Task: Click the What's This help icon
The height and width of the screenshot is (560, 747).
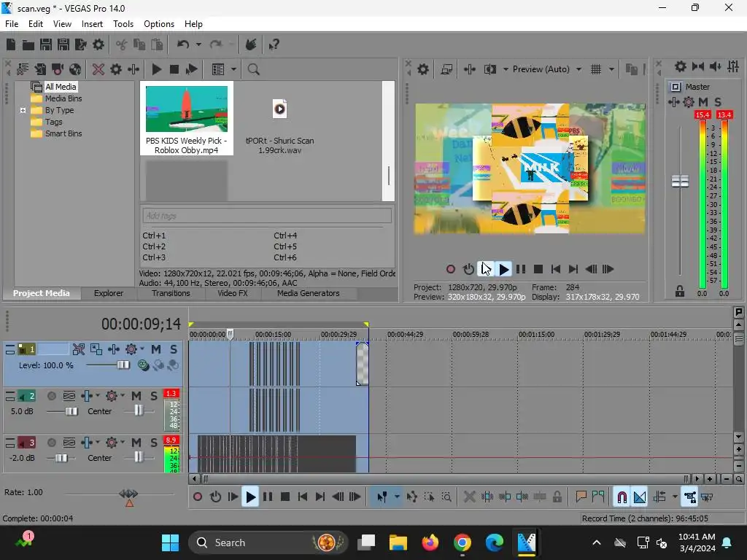Action: (274, 44)
